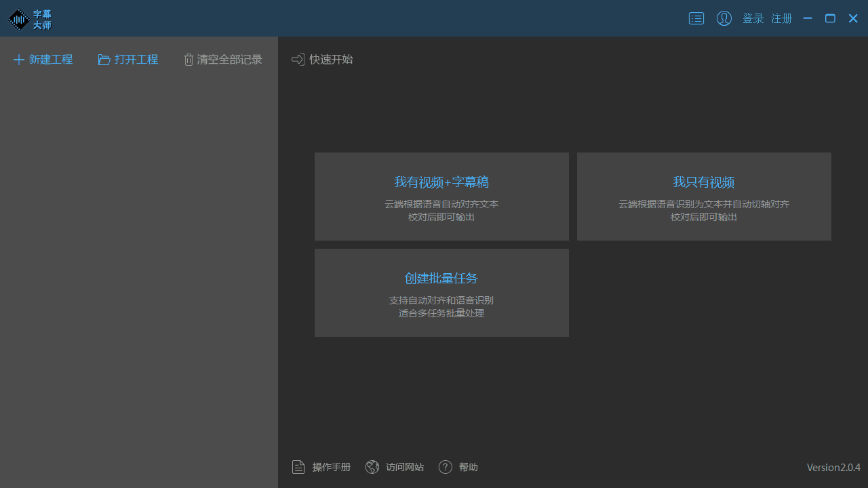The image size is (868, 488).
Task: Open the 注册 register link
Action: point(782,18)
